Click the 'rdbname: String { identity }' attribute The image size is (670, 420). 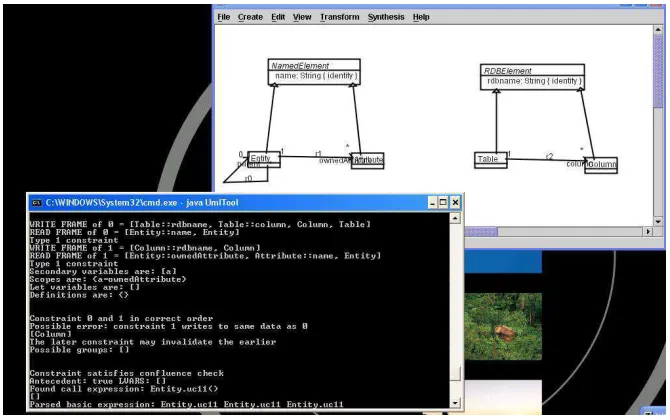click(534, 81)
